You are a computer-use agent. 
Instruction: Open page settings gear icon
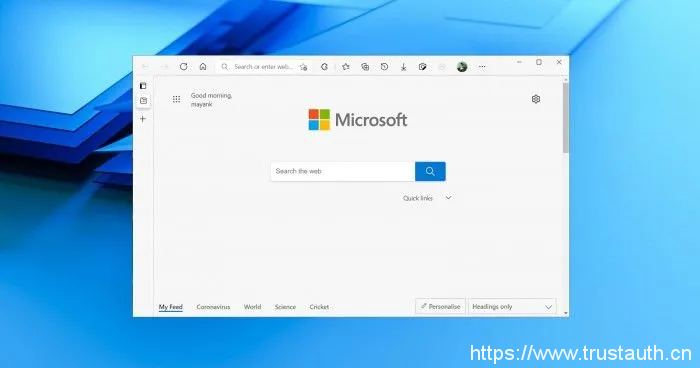click(536, 99)
